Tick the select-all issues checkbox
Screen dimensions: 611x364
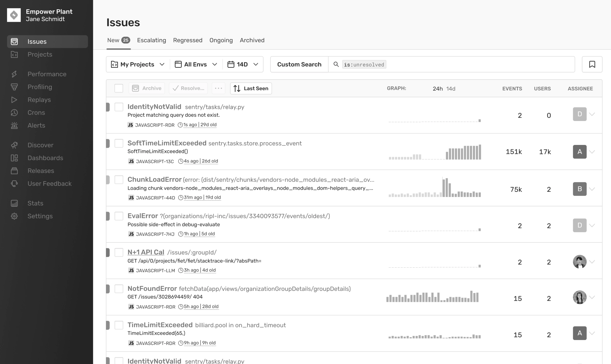point(119,88)
